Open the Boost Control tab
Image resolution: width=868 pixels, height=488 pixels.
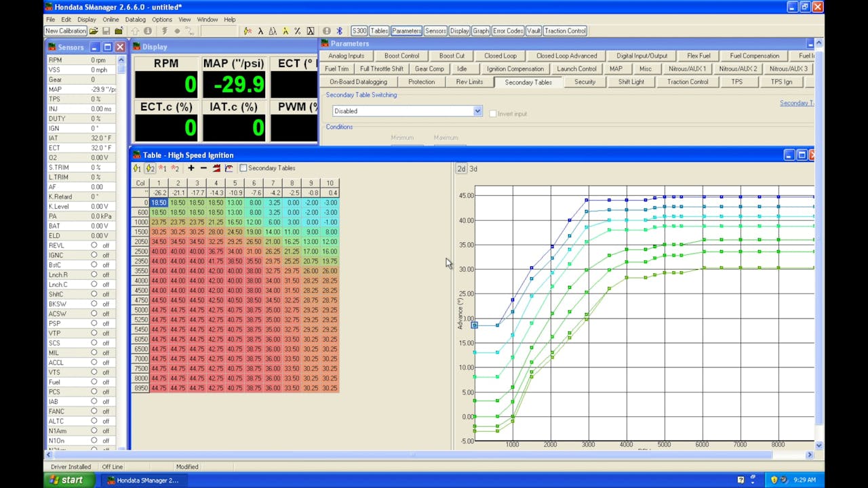tap(401, 56)
